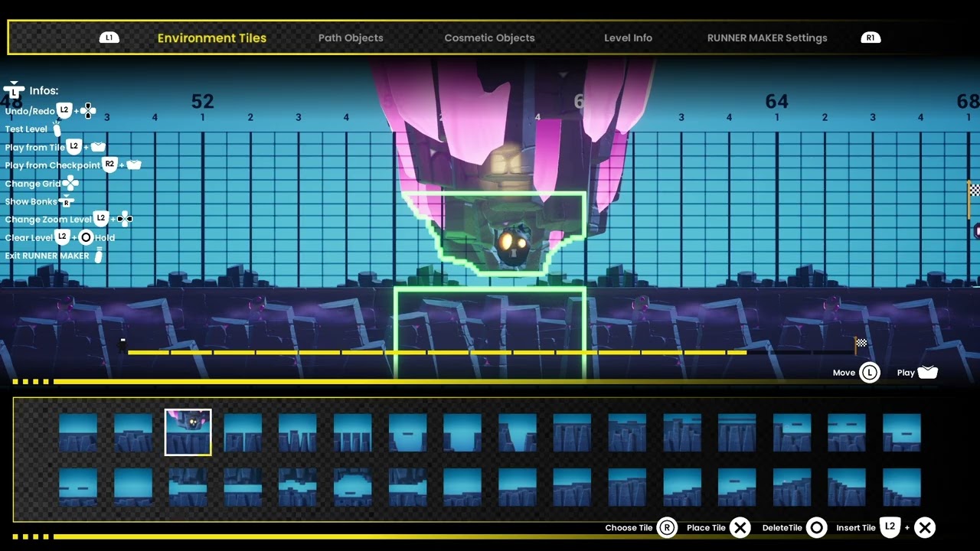The height and width of the screenshot is (551, 980).
Task: Click touchpad icon on Play from Tile row
Action: (98, 146)
